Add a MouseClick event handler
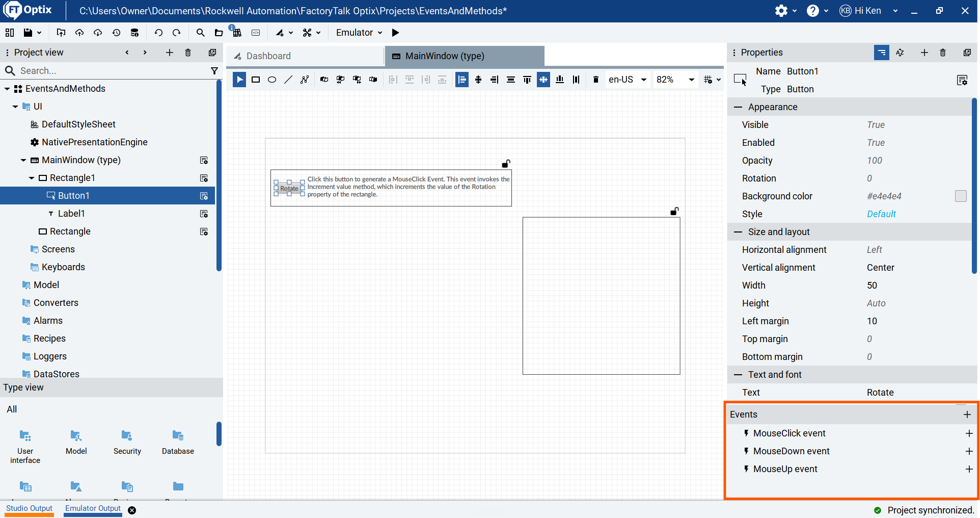The image size is (980, 518). 969,433
